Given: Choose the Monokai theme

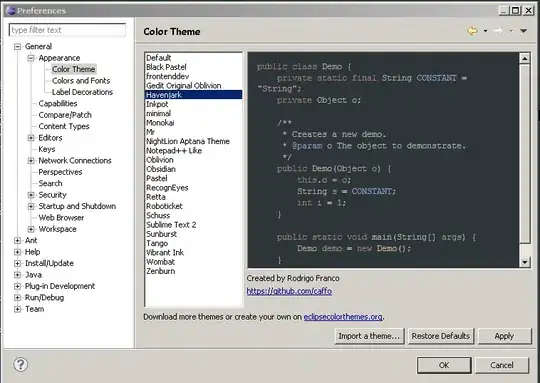Looking at the screenshot, I should coord(193,123).
